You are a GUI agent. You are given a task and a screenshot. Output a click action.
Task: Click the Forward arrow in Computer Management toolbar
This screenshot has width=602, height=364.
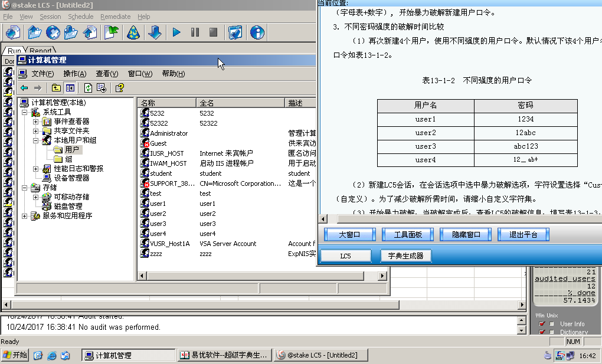click(x=38, y=88)
